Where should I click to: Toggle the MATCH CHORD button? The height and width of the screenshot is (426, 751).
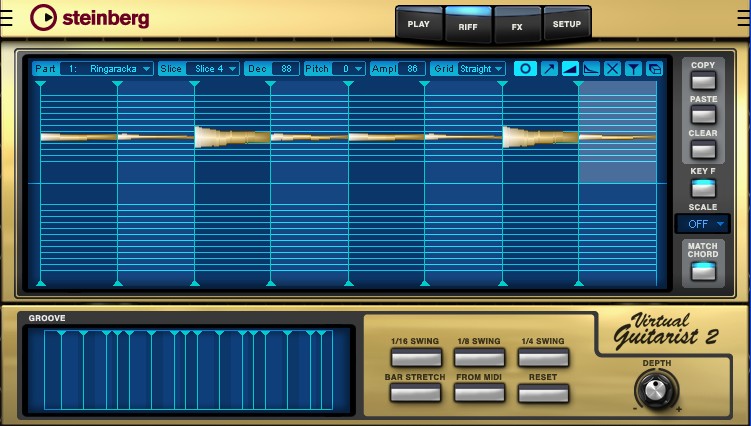tap(703, 270)
